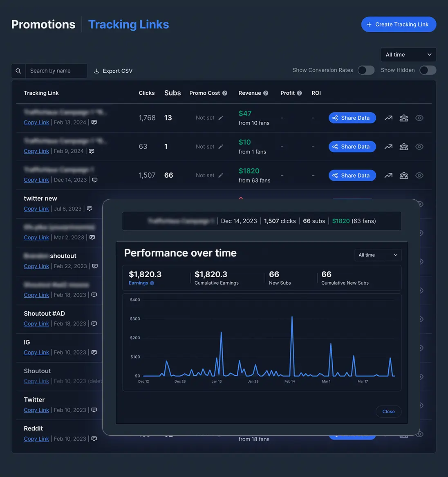
Task: Switch to the Promotions tab
Action: point(43,24)
